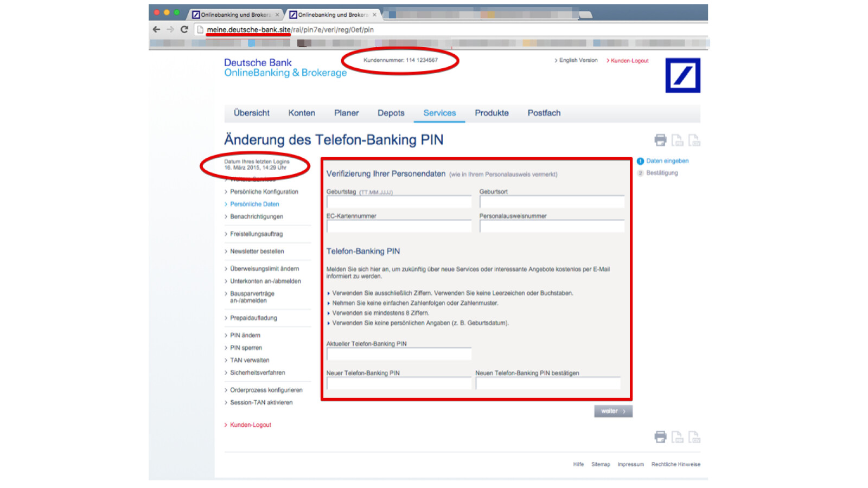868x488 pixels.
Task: Open the Hilfe footer link
Action: (x=578, y=465)
